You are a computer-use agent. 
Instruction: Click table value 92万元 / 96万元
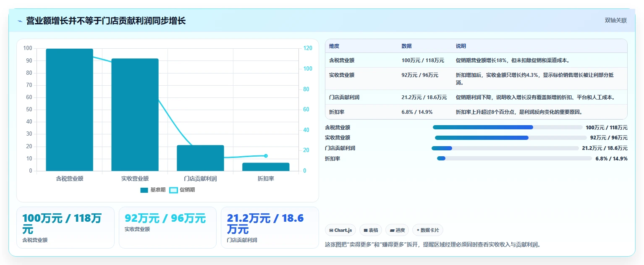tap(420, 75)
